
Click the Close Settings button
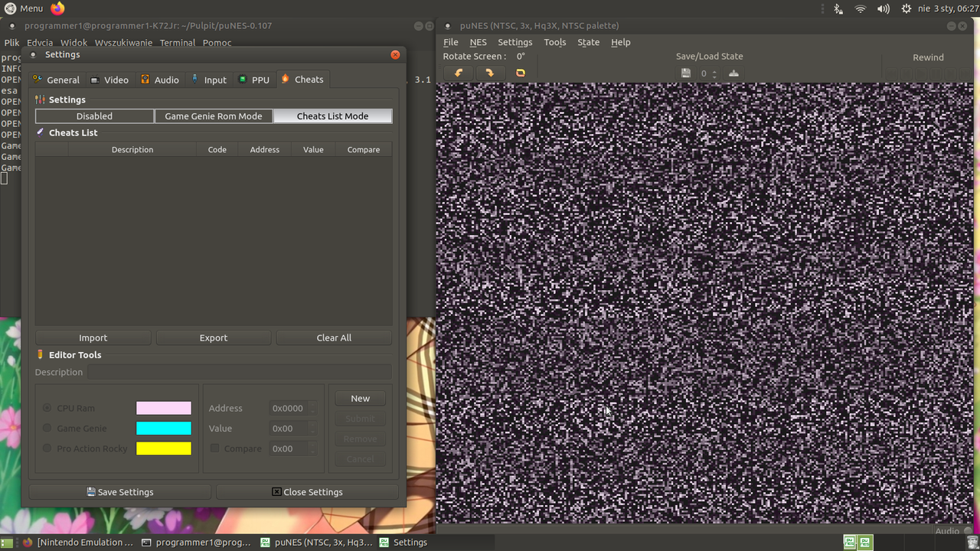[307, 492]
